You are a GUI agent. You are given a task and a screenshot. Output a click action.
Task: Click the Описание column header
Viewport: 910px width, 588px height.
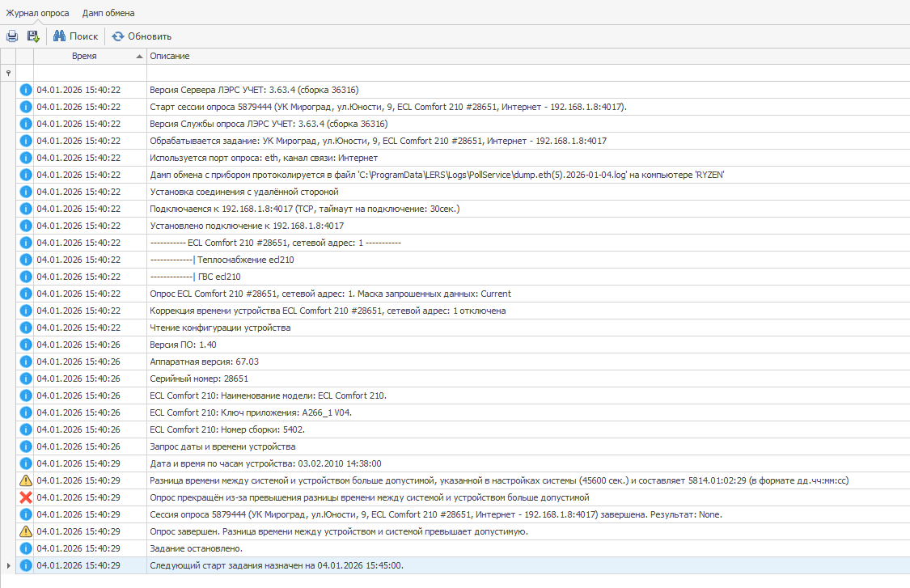point(170,57)
